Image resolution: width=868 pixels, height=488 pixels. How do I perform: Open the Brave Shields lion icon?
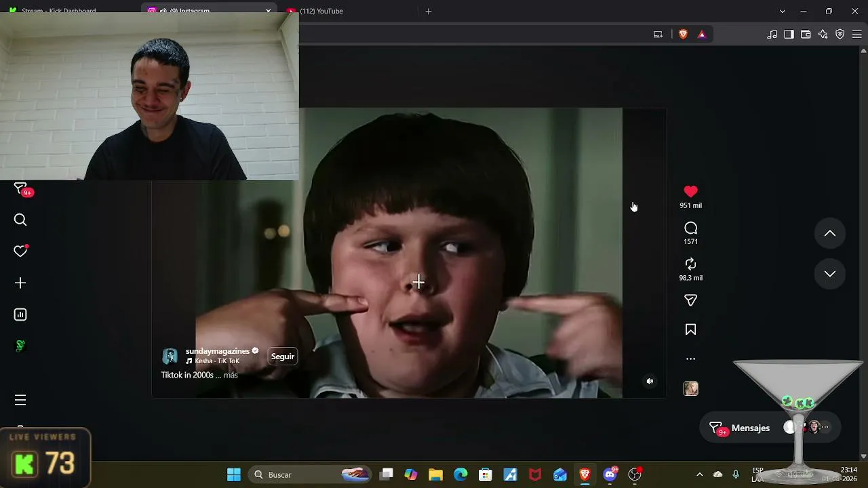pos(683,35)
